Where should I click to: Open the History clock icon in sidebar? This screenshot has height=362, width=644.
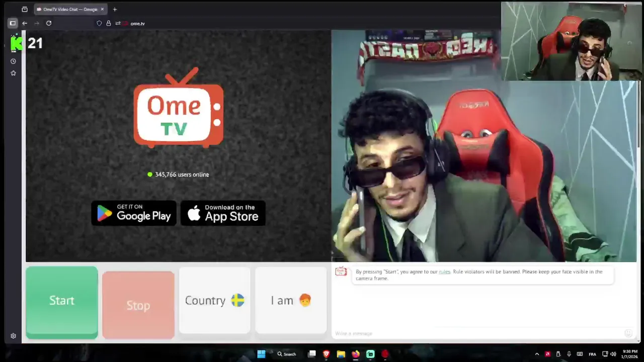[x=13, y=61]
